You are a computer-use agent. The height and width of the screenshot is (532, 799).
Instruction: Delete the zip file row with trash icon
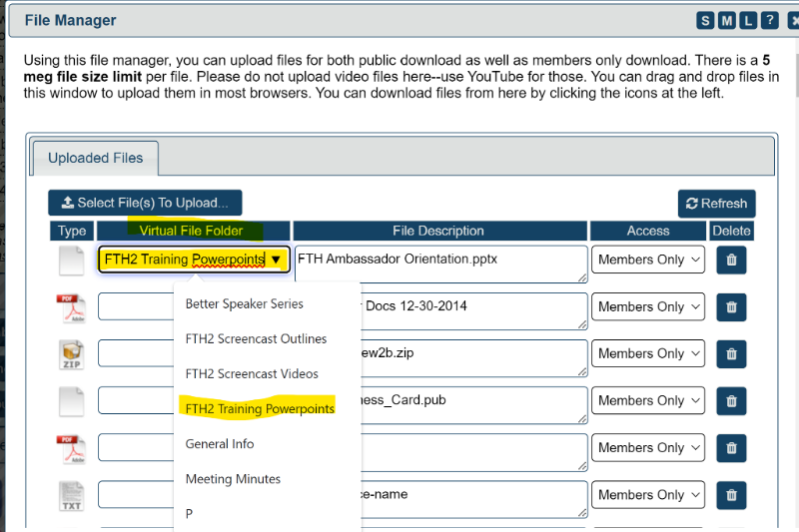click(731, 353)
